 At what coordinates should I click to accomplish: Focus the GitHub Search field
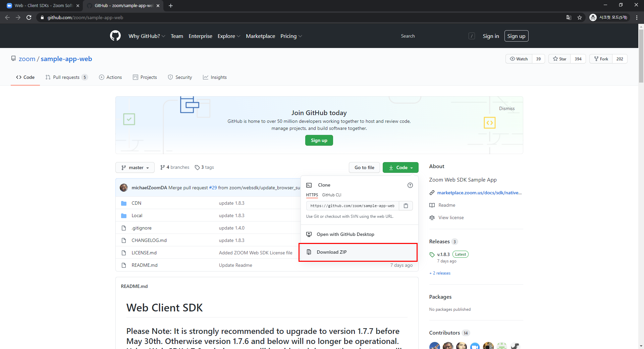pyautogui.click(x=433, y=36)
